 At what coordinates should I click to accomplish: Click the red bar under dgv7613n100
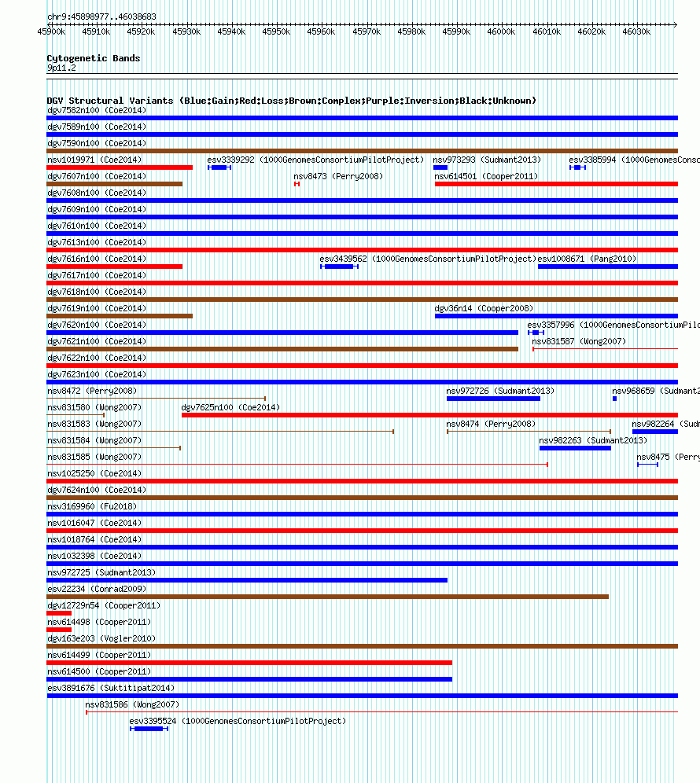(x=363, y=250)
